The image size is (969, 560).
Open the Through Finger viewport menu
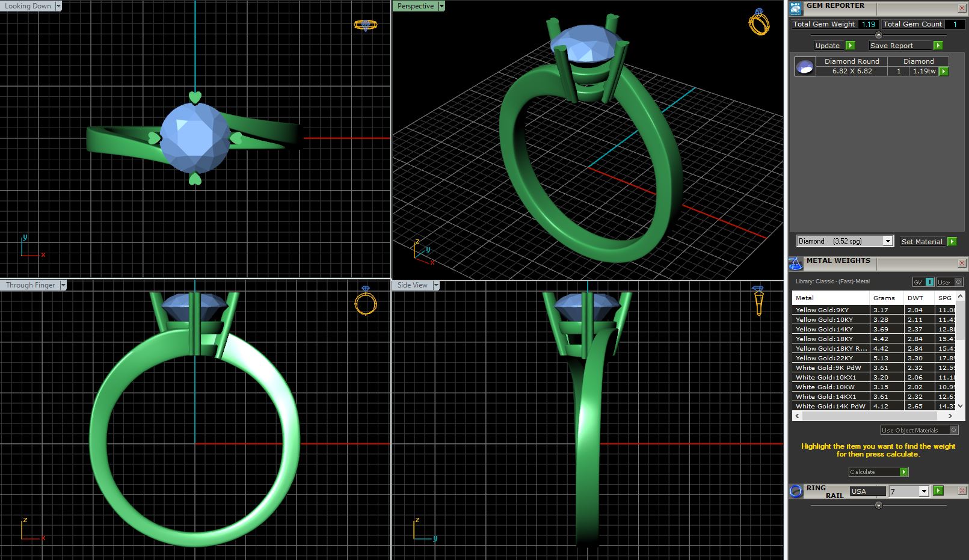(63, 285)
